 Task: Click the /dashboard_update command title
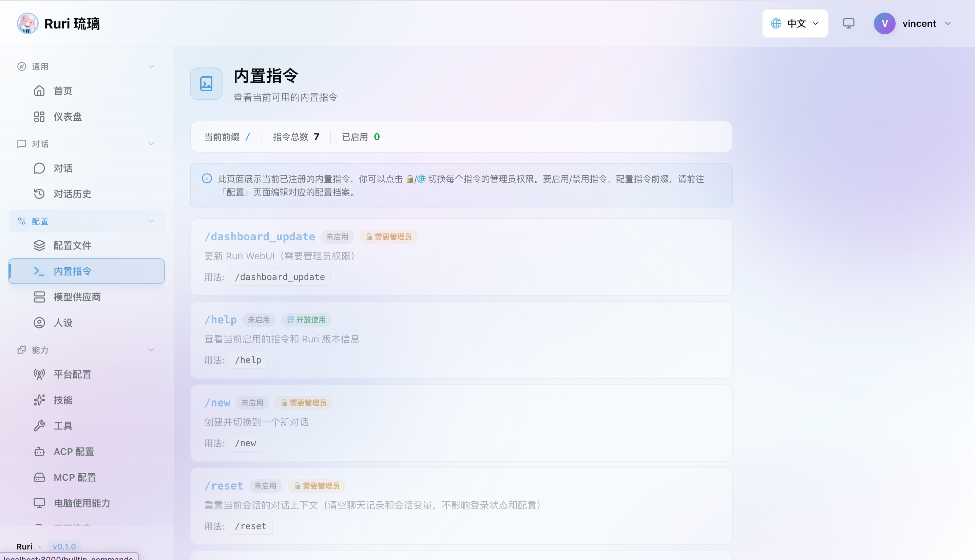tap(260, 237)
